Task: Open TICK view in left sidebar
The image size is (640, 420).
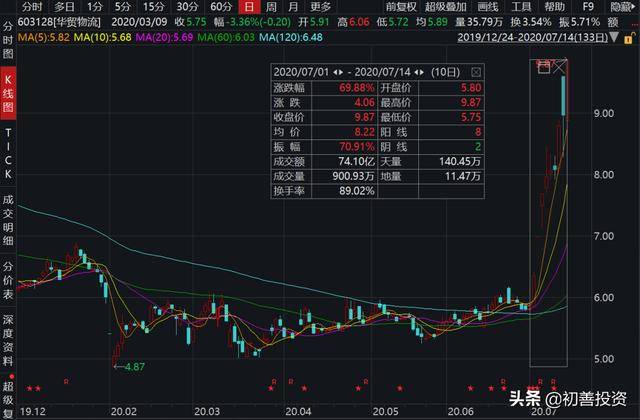Action: click(x=8, y=153)
